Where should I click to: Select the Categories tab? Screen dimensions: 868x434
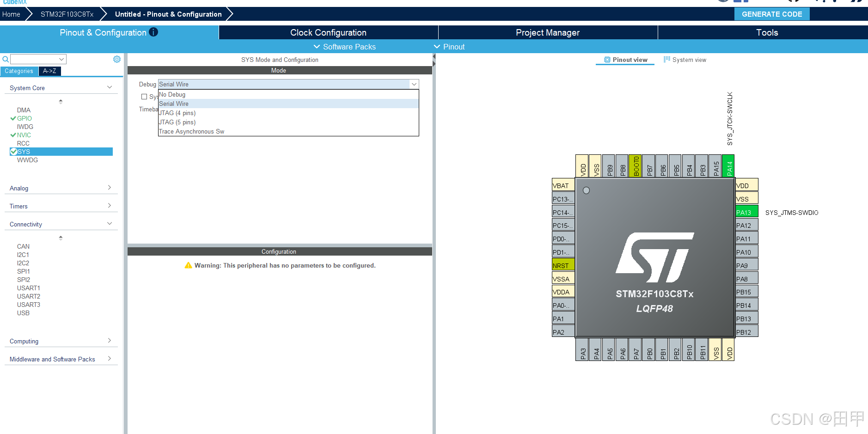click(19, 71)
